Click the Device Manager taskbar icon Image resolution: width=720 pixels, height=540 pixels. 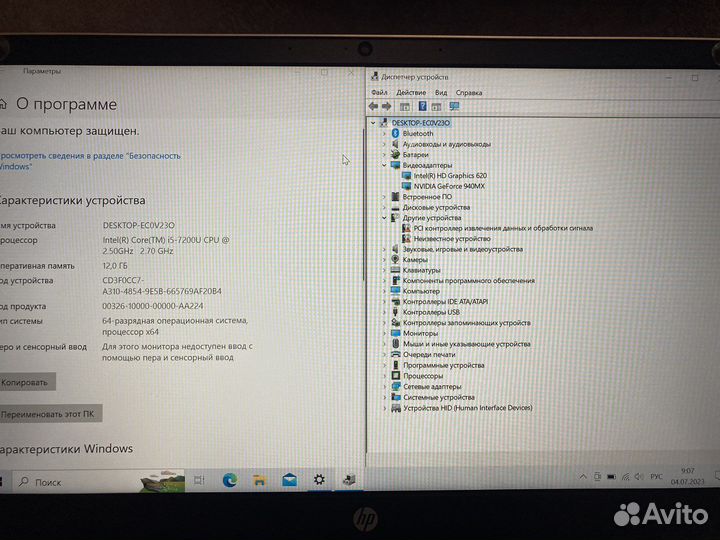tap(349, 480)
